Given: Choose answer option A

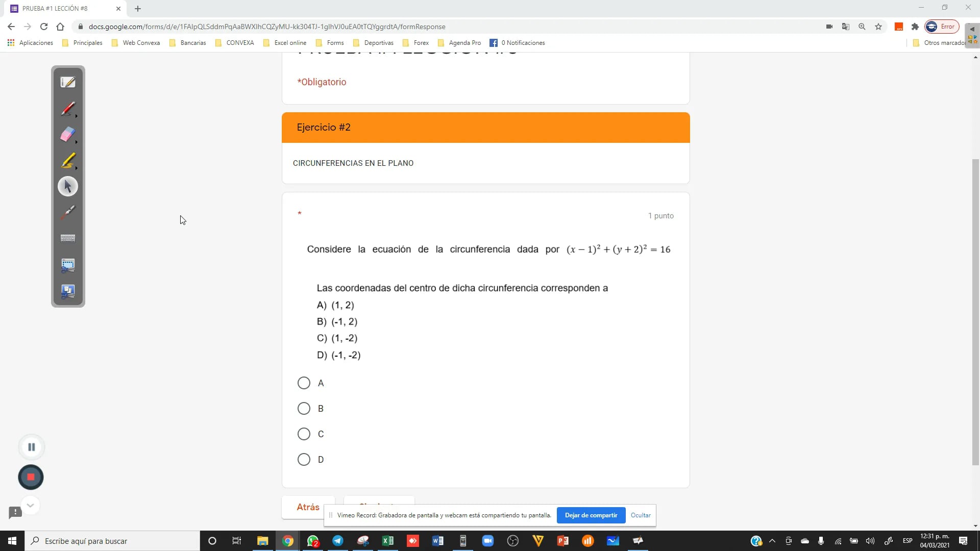Looking at the screenshot, I should pos(304,383).
